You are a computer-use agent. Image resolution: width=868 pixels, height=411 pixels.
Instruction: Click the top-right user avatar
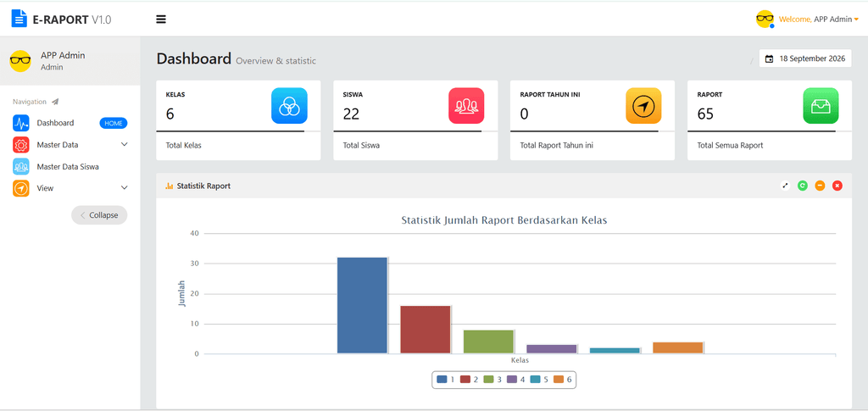765,19
